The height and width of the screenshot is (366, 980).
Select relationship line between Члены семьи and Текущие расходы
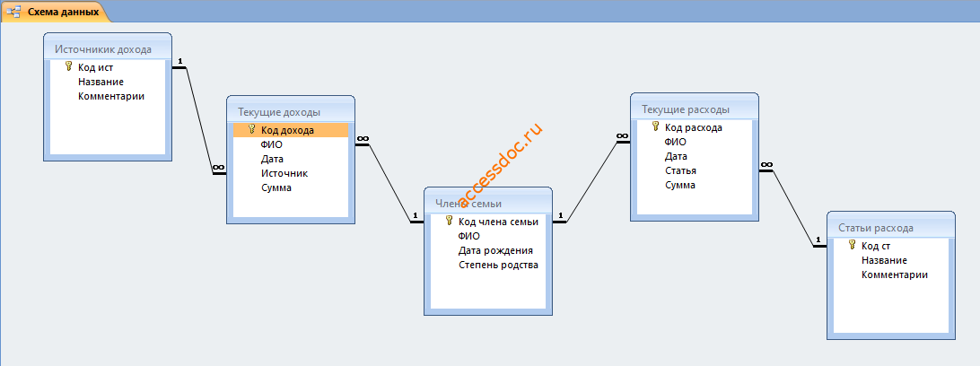coord(591,180)
